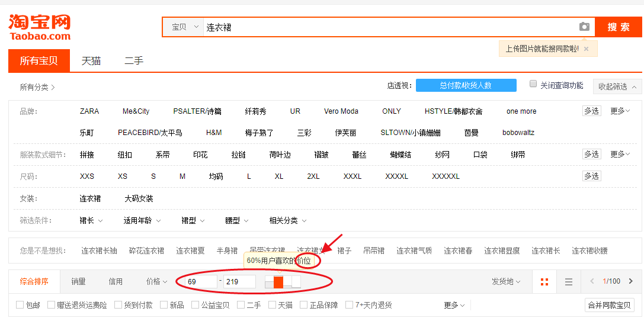Click the 合并同款宝贝 button
Image resolution: width=644 pixels, height=321 pixels.
click(609, 305)
